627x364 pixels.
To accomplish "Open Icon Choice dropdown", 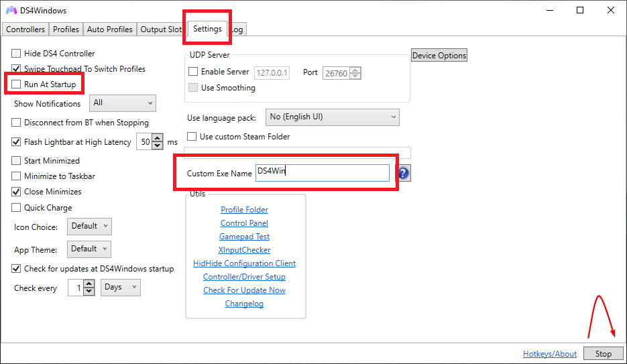I will tap(89, 226).
